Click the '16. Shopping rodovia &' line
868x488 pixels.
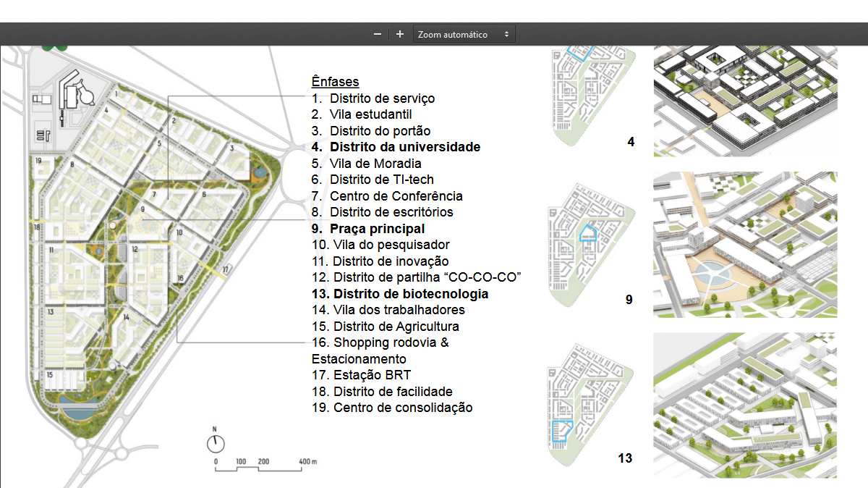380,342
